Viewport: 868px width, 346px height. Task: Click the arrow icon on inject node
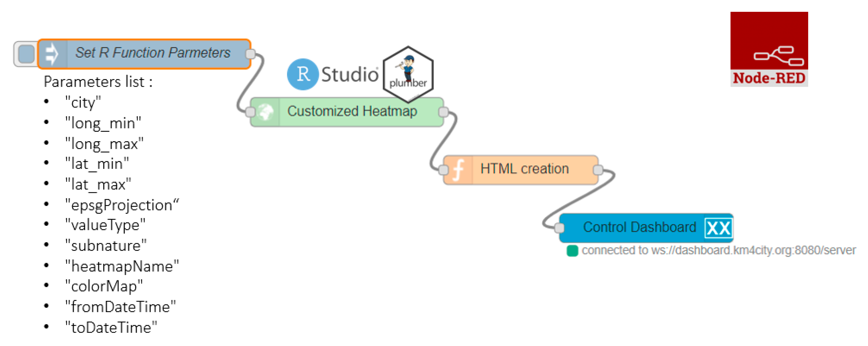point(52,54)
